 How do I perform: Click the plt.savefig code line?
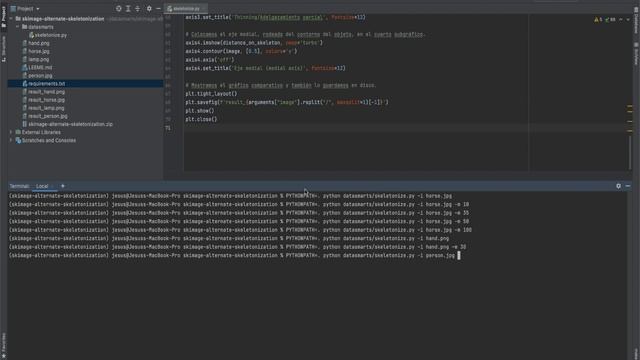click(x=287, y=102)
